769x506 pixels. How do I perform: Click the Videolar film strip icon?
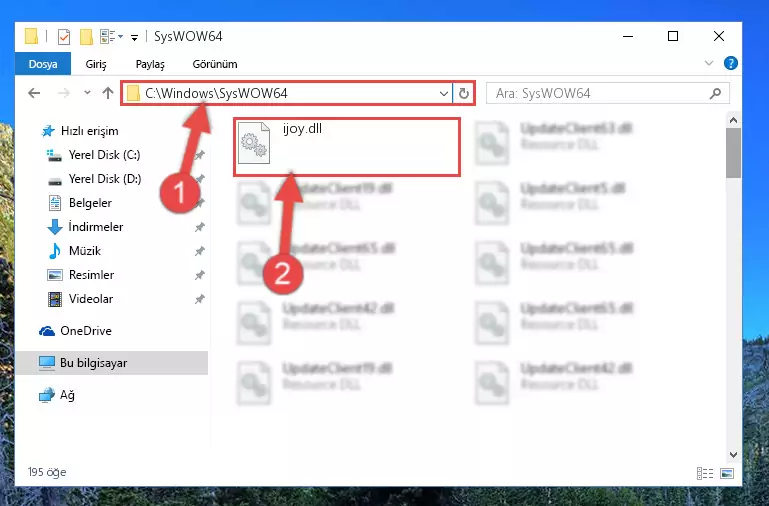[x=54, y=299]
